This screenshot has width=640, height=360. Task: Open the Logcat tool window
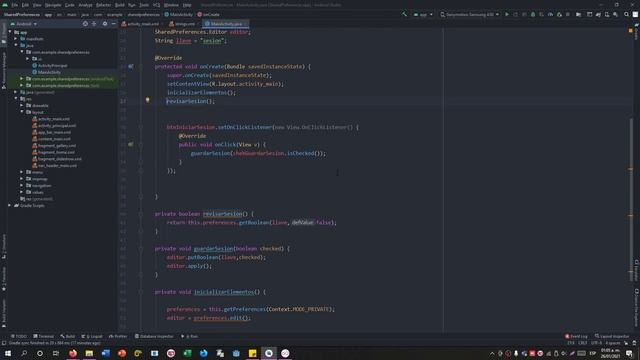click(92, 336)
